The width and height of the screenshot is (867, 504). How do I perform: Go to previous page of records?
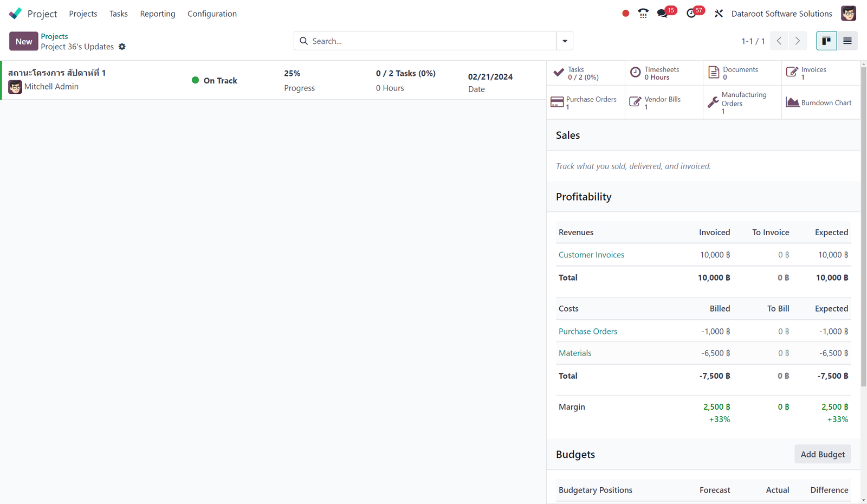(x=779, y=41)
